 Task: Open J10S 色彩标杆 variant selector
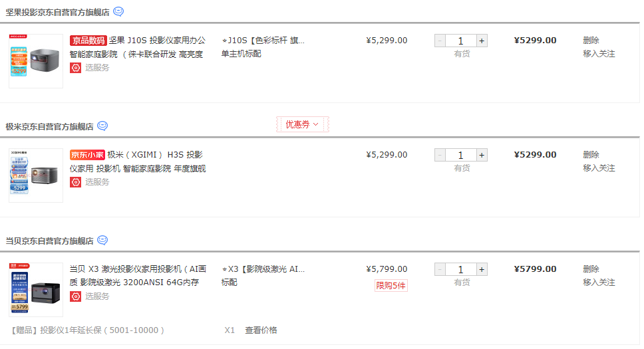tap(263, 41)
